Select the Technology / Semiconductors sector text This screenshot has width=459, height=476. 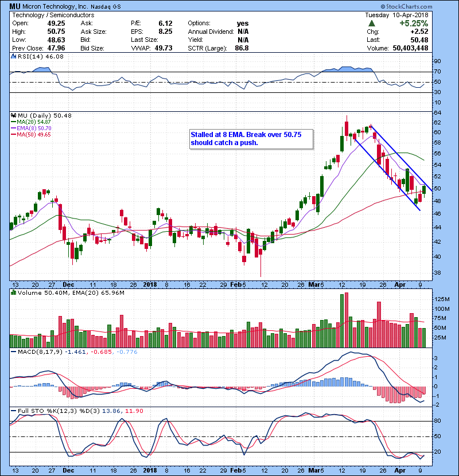point(53,15)
